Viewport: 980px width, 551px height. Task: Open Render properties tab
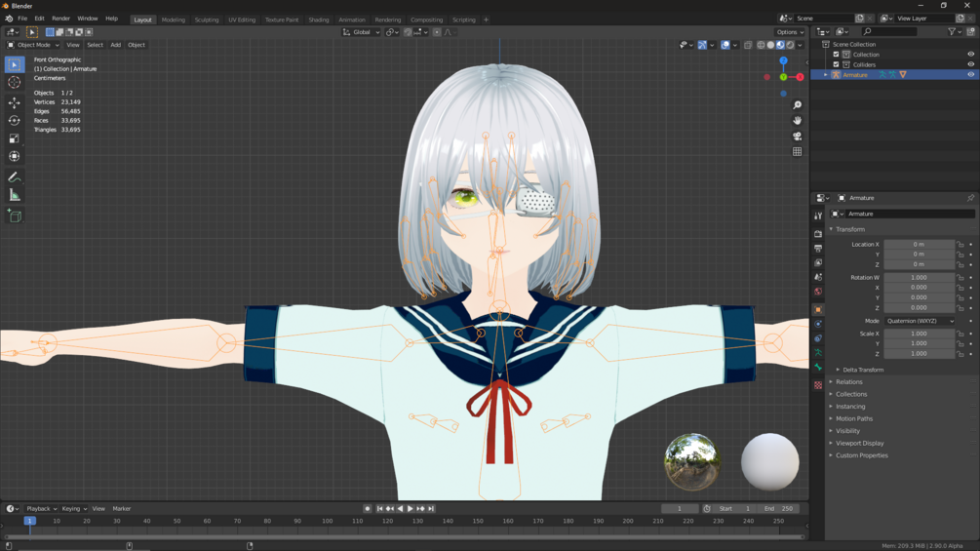pyautogui.click(x=818, y=234)
